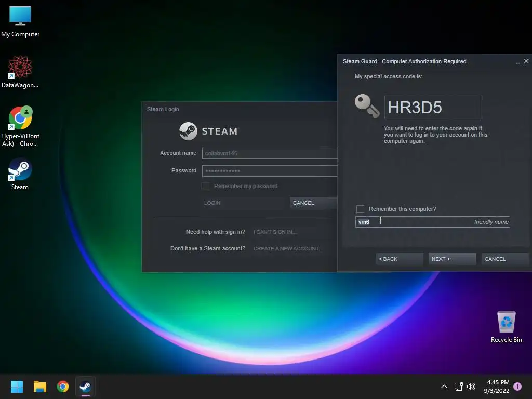
Task: Click the Steam taskbar icon
Action: (x=86, y=387)
